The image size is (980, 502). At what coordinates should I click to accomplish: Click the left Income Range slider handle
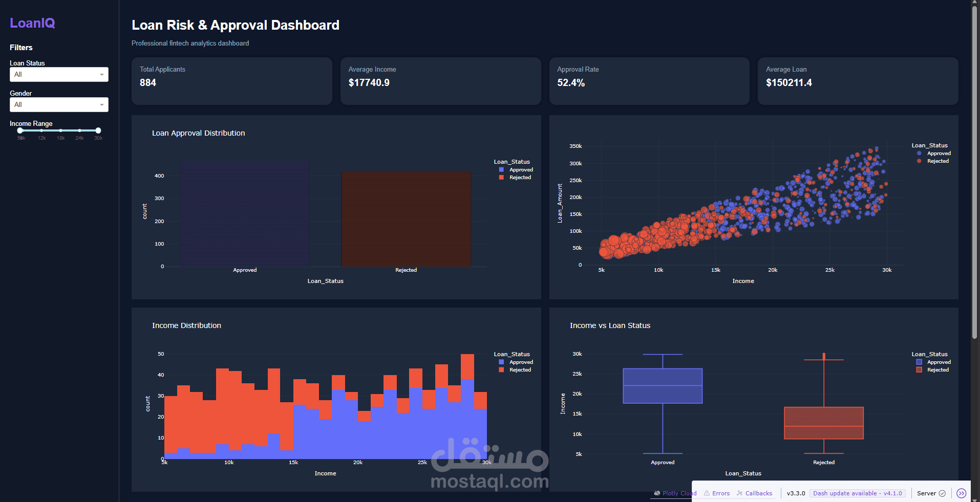[x=20, y=130]
